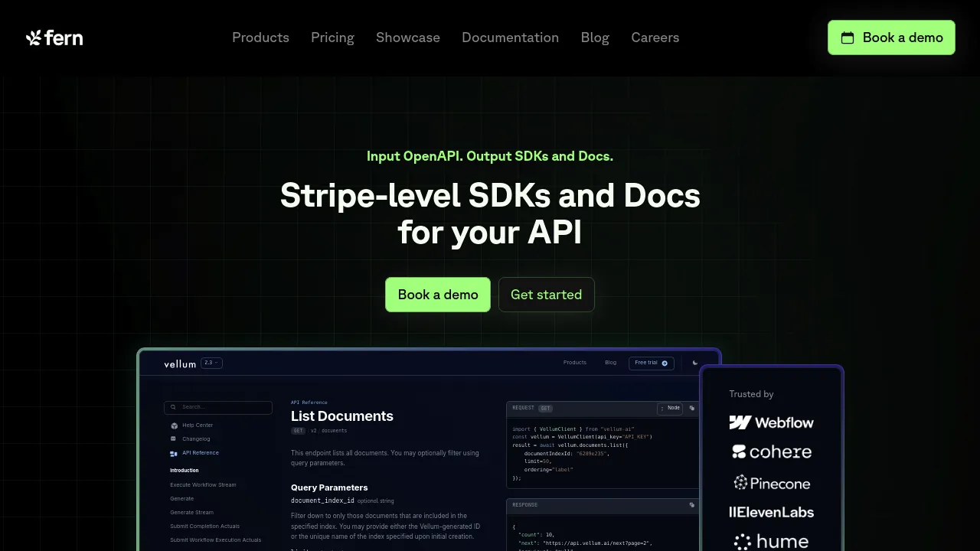
Task: Click the Changelog icon in the sidebar
Action: pos(174,439)
